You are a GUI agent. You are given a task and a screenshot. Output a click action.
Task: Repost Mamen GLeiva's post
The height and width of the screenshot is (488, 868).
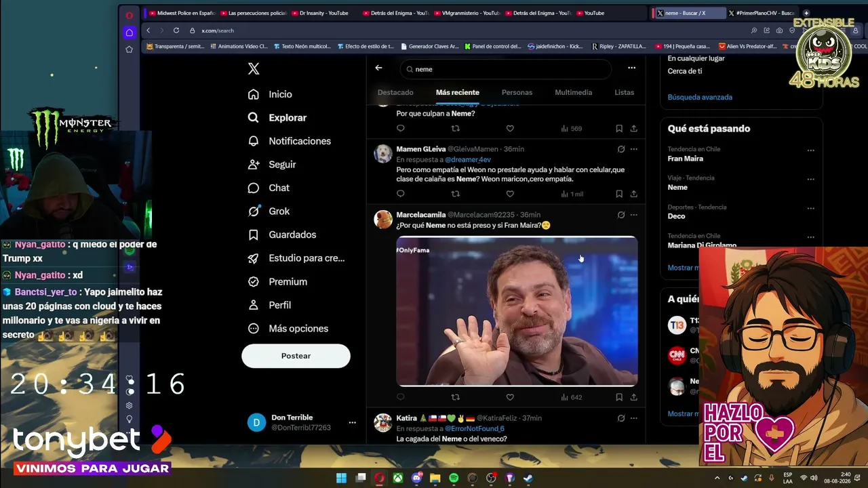(456, 194)
